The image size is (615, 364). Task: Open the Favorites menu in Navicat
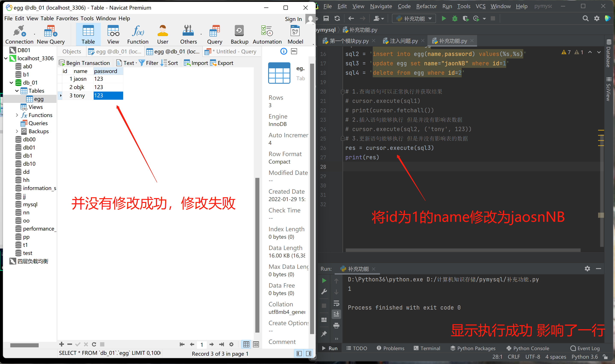[67, 18]
